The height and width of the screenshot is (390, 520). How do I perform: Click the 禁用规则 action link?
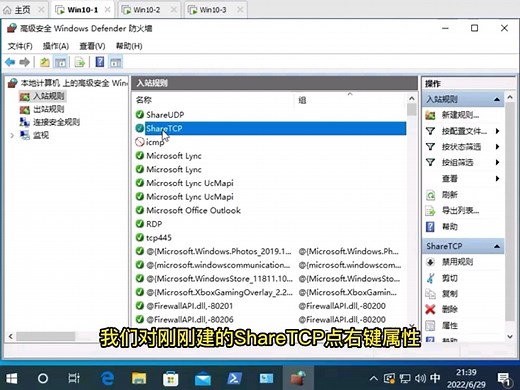(x=457, y=262)
